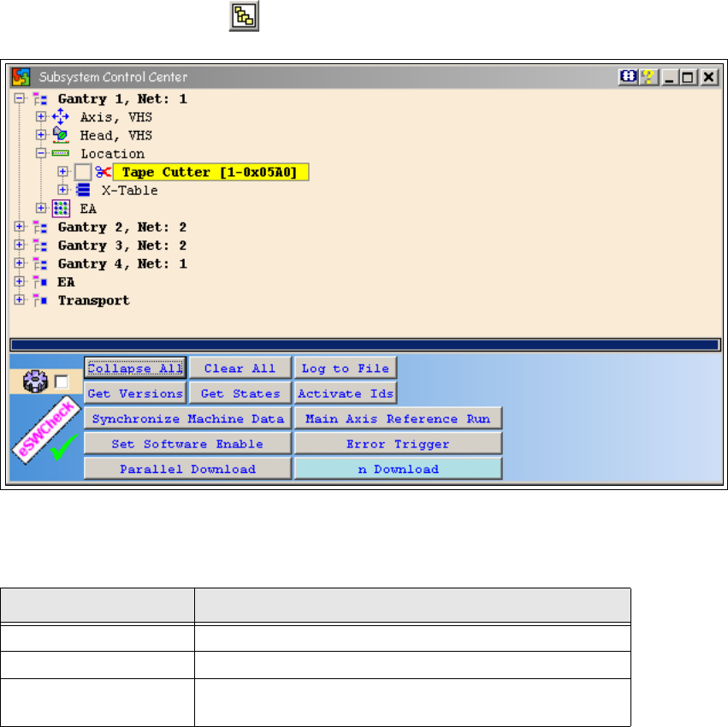Open the yellow question mark help icon
This screenshot has width=728, height=727.
[x=648, y=77]
